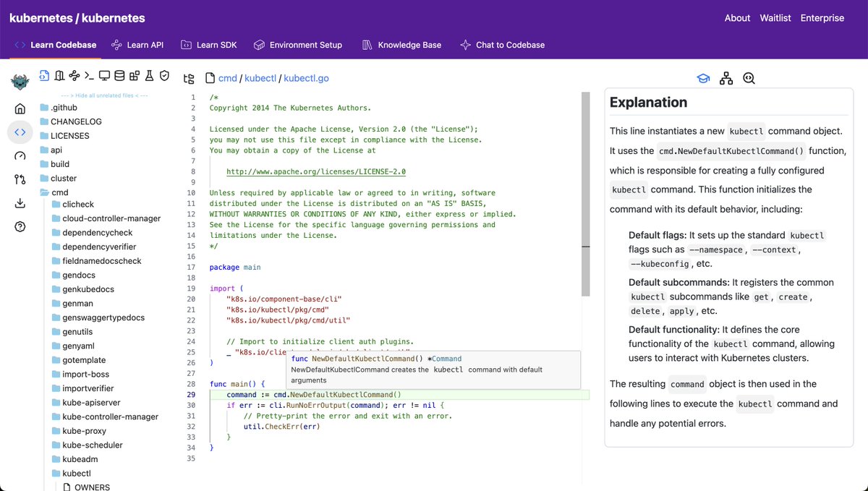Expand the kube-scheduler folder
868x491 pixels.
87,445
